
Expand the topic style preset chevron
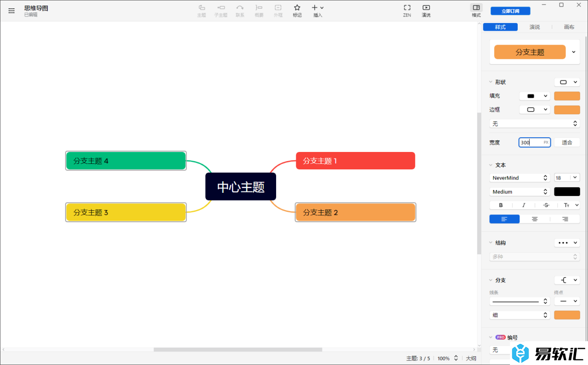pos(574,52)
